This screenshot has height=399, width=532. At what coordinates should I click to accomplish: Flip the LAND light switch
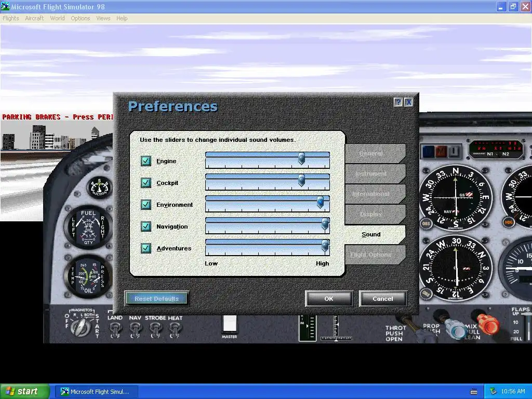coord(115,328)
